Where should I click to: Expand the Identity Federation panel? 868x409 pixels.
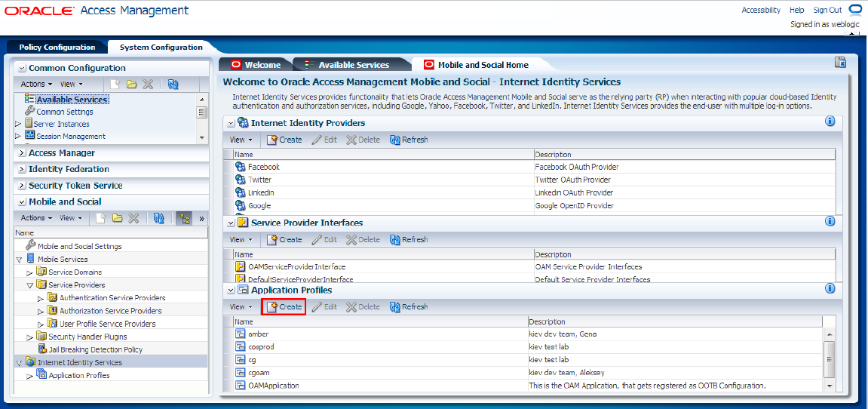(22, 170)
